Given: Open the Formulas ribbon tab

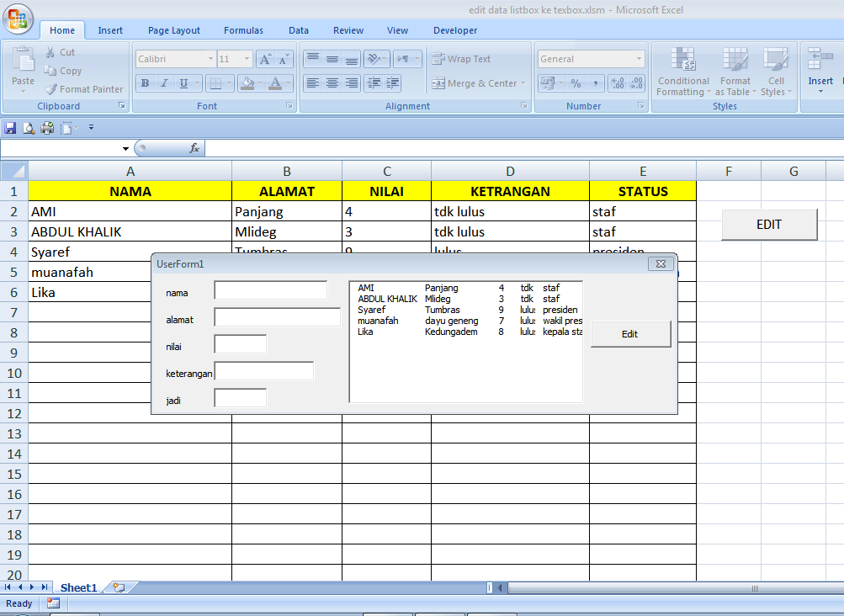Looking at the screenshot, I should 243,29.
